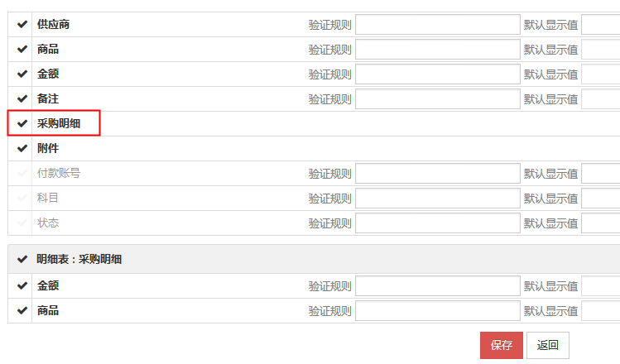
Task: Toggle checkmark on 明细表：采购明细 header
Action: point(22,259)
